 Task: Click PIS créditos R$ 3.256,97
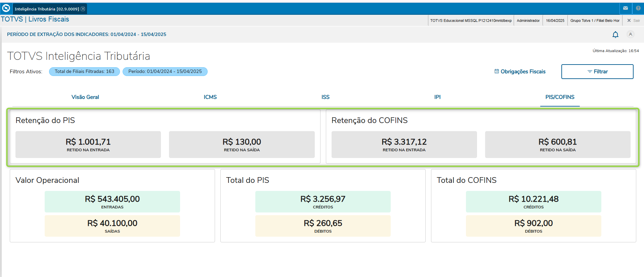click(x=323, y=202)
